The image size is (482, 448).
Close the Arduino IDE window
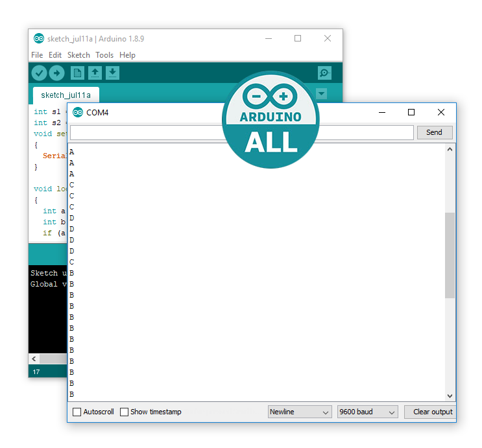(x=328, y=39)
